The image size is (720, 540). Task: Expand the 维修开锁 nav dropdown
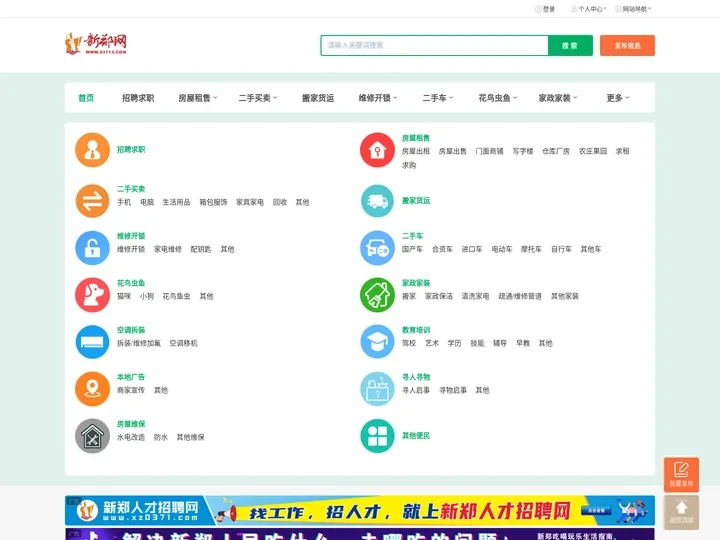click(x=378, y=98)
